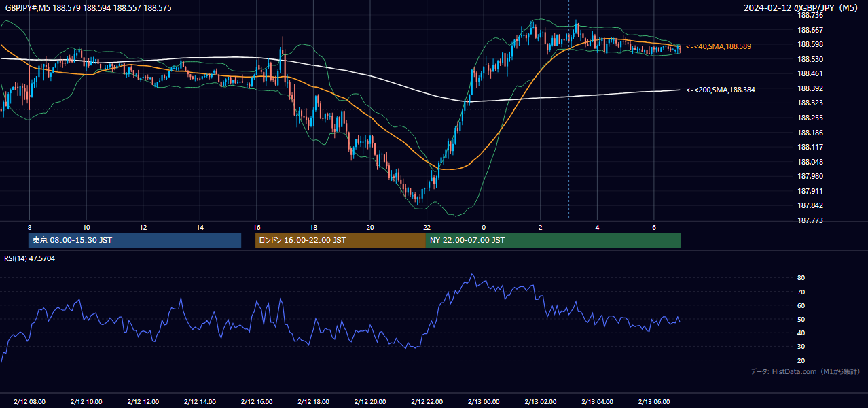Click the bottom time label 2/12 22:00
The width and height of the screenshot is (868, 408).
pyautogui.click(x=427, y=402)
